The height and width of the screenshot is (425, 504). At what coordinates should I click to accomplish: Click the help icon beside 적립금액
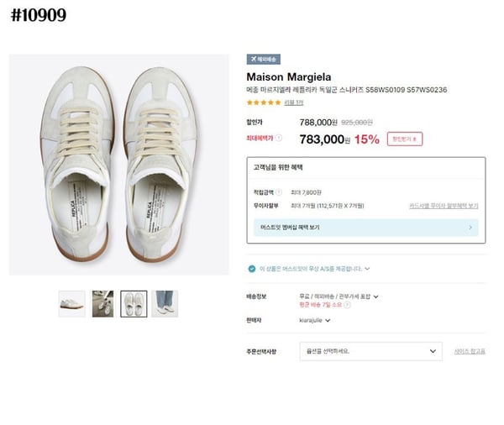click(x=279, y=192)
